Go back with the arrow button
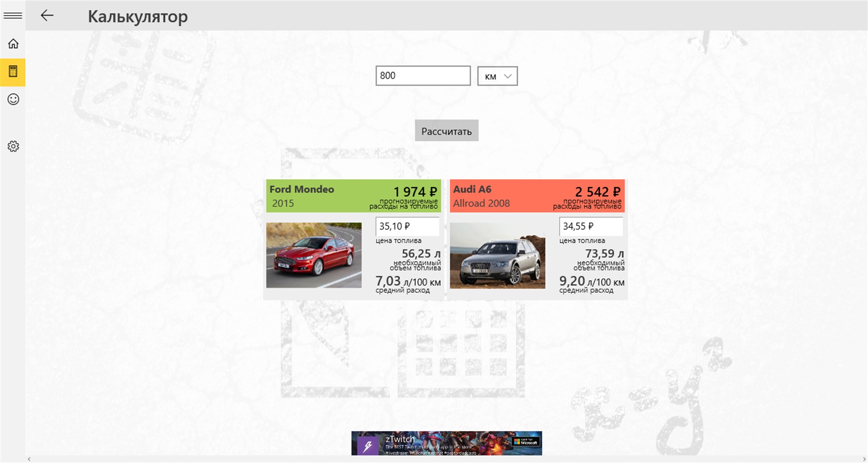Image resolution: width=868 pixels, height=463 pixels. coord(47,16)
